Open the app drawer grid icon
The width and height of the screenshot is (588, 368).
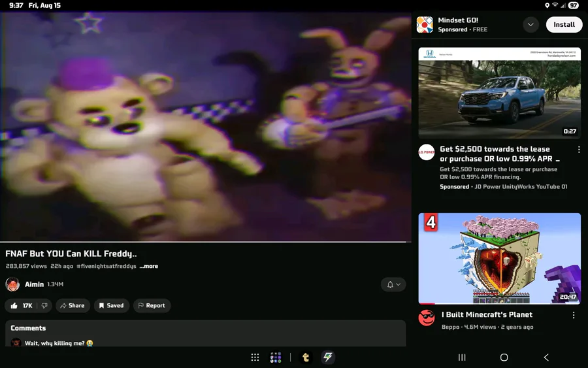255,358
